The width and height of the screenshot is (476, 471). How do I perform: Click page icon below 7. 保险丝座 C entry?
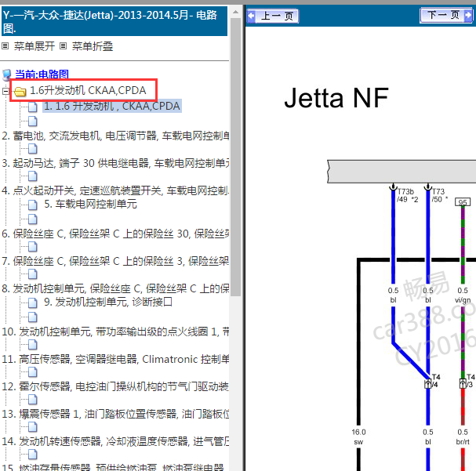32,274
